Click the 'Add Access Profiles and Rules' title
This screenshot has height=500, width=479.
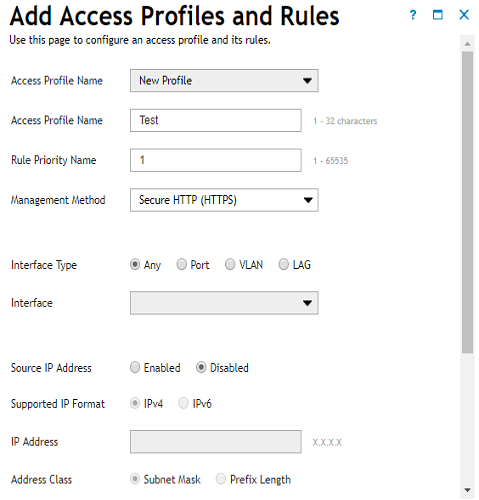click(x=174, y=16)
